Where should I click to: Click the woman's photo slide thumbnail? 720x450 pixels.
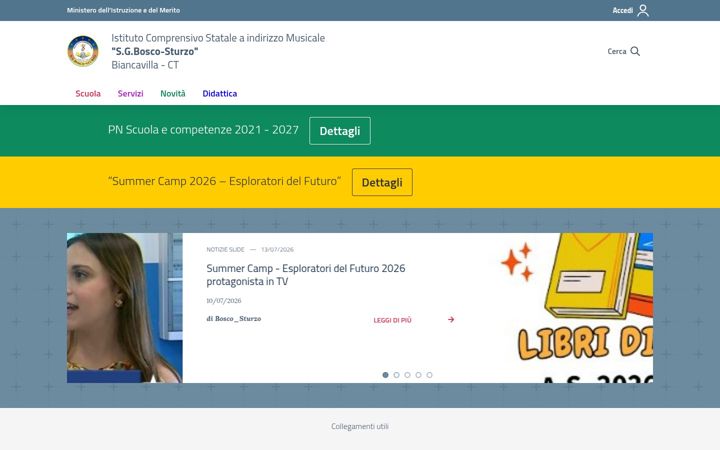coord(124,308)
